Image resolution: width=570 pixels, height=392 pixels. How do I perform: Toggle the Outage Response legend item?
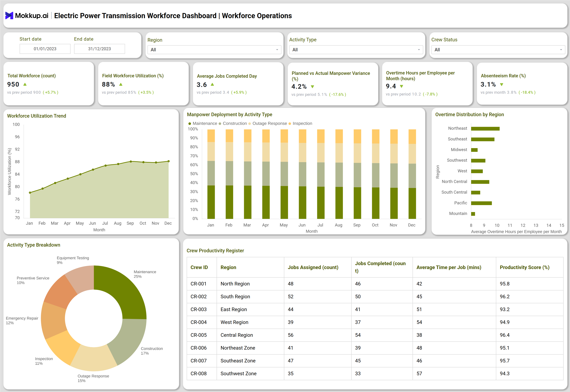point(268,123)
